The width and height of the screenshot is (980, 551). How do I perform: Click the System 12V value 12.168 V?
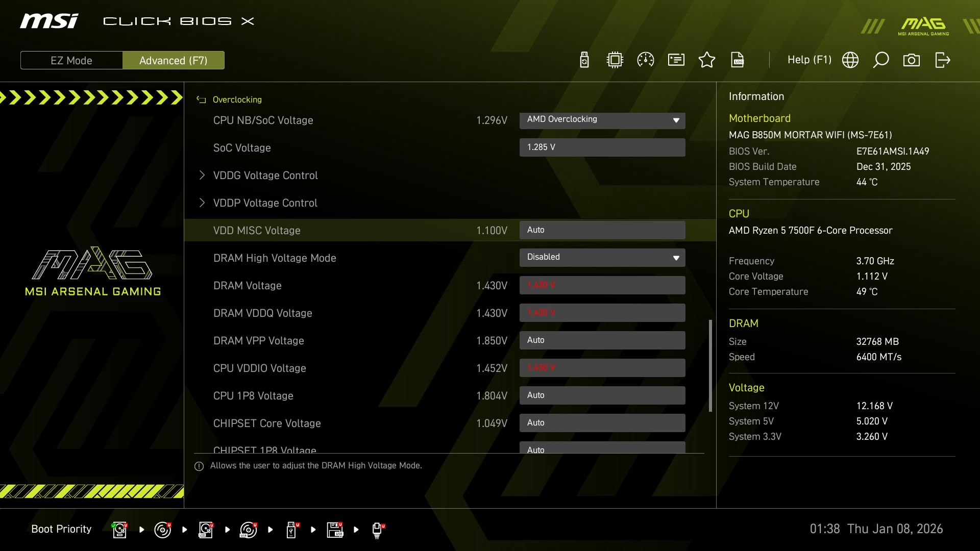pyautogui.click(x=874, y=406)
